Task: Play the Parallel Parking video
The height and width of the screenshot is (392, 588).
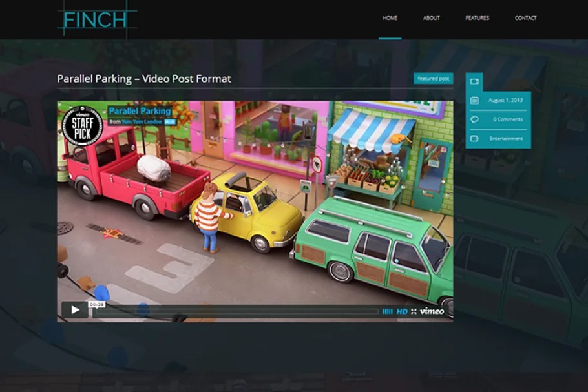Action: pos(75,310)
